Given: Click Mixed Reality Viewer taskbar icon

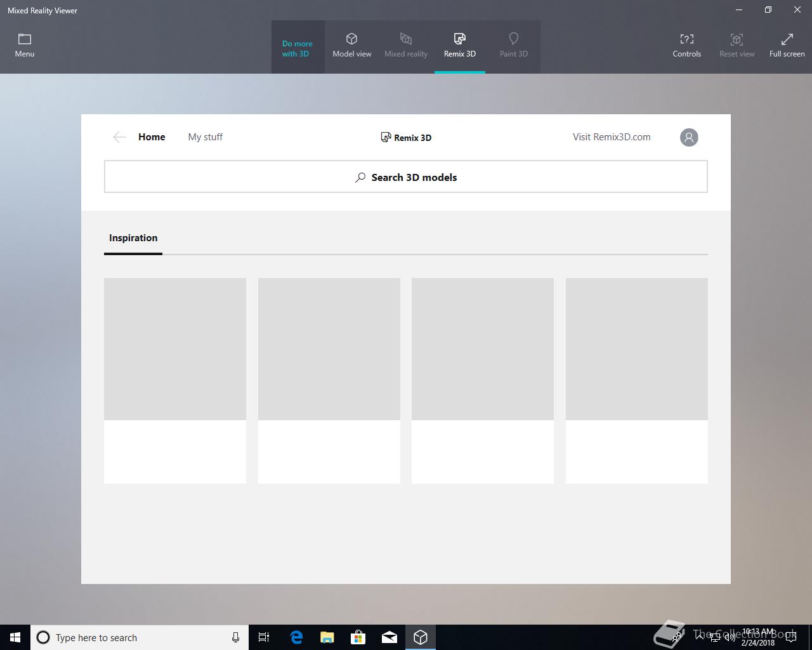Looking at the screenshot, I should pos(421,637).
